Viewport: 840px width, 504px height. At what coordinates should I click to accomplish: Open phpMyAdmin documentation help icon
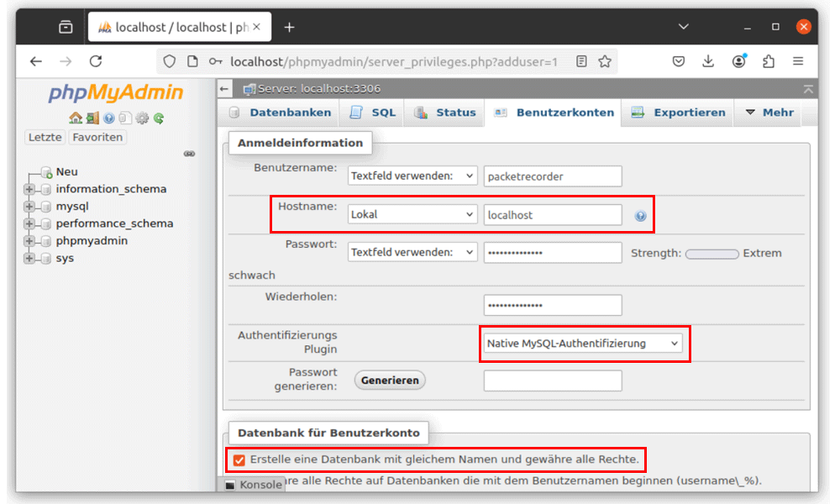pyautogui.click(x=109, y=118)
